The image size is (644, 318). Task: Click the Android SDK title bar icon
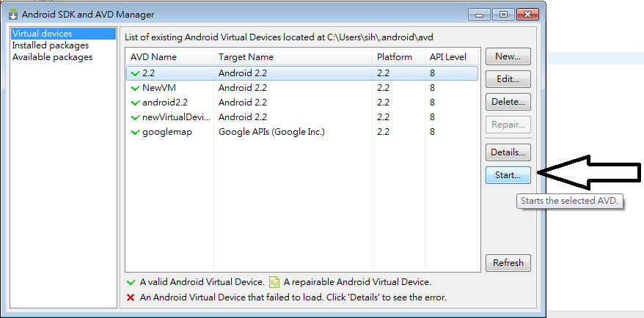[x=13, y=14]
